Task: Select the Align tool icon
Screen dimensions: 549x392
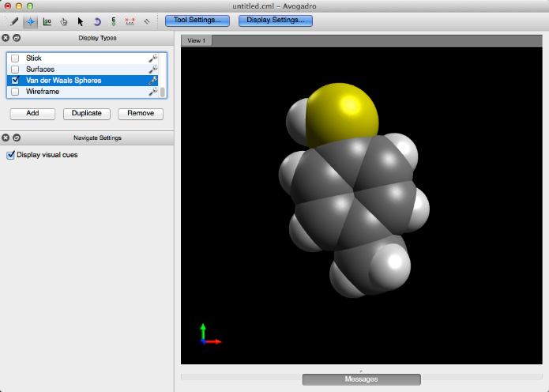Action: pos(147,21)
